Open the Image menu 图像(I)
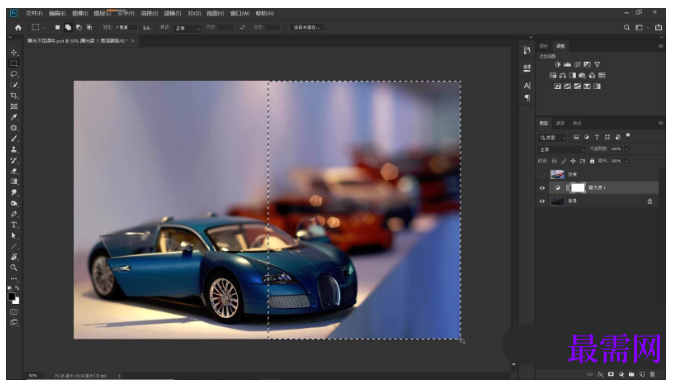Screen dimensions: 680x380 coord(80,13)
